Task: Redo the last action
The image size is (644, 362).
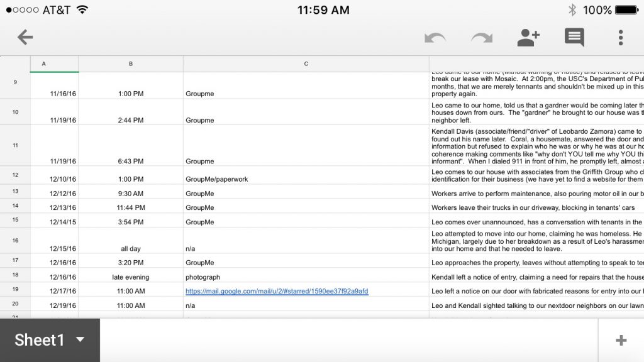Action: tap(482, 38)
